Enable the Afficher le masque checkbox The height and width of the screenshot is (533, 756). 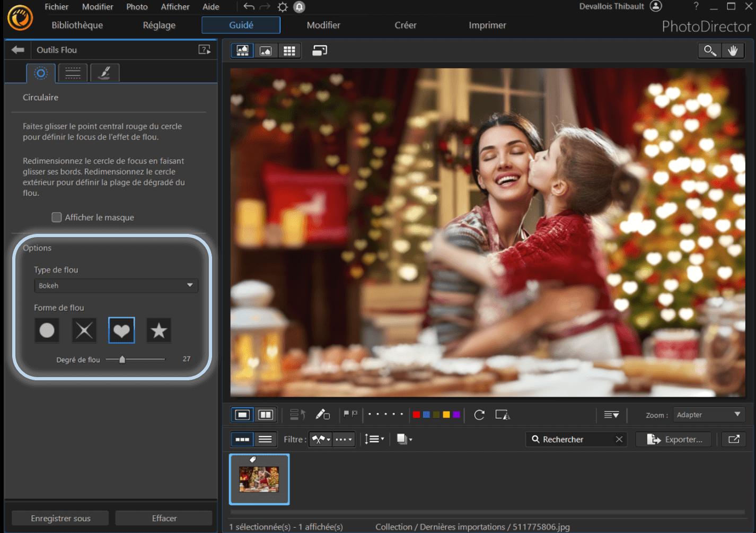(57, 217)
